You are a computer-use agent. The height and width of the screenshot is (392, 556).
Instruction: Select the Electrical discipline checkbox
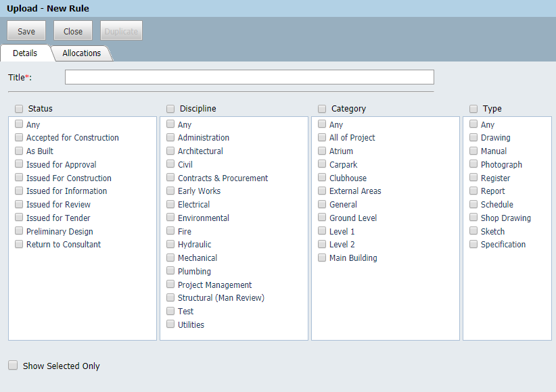(x=170, y=204)
